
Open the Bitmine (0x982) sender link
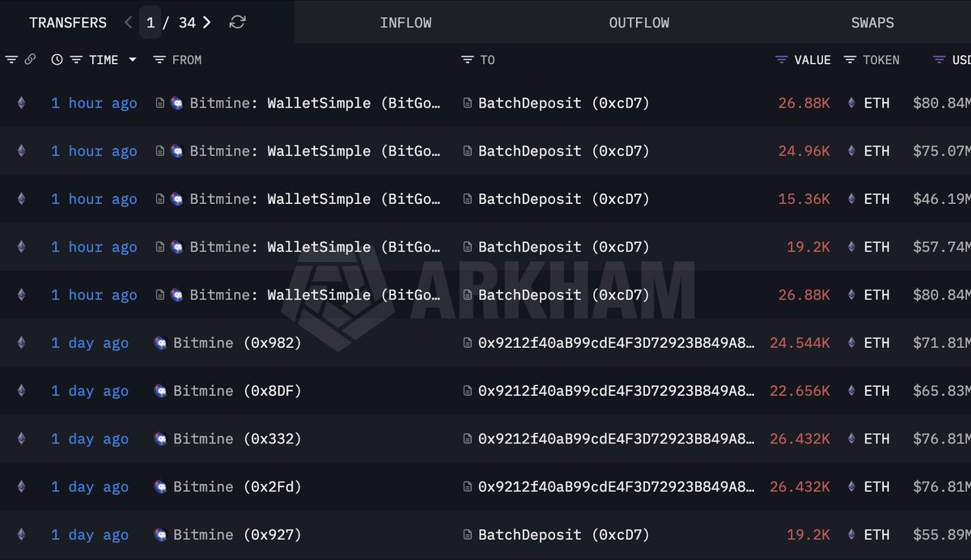point(237,343)
